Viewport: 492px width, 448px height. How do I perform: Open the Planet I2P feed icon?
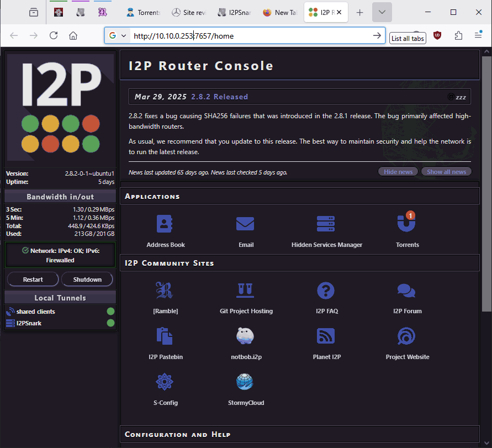[x=326, y=336]
